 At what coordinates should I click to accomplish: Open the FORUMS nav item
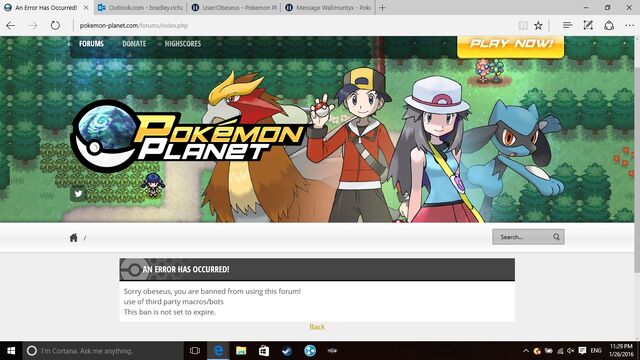(x=91, y=44)
